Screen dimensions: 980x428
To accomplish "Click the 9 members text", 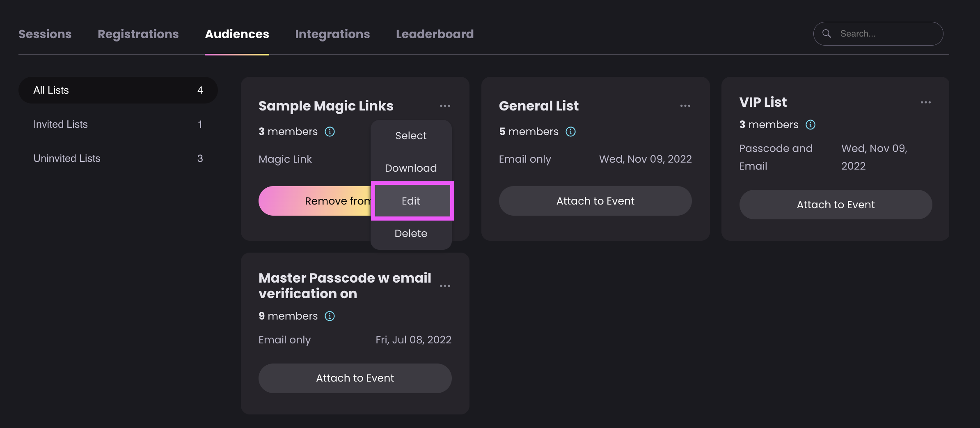I will point(288,316).
